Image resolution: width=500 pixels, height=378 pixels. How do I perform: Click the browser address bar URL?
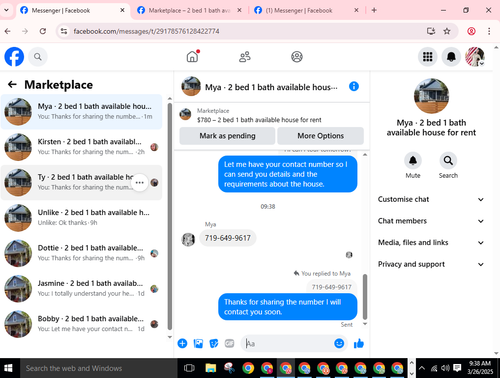pos(146,31)
